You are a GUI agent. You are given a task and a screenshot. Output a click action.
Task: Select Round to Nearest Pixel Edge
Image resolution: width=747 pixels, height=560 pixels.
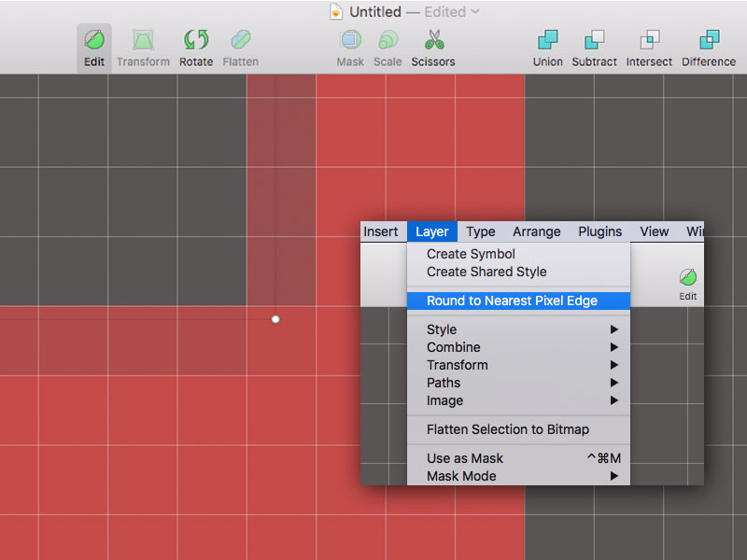[518, 301]
